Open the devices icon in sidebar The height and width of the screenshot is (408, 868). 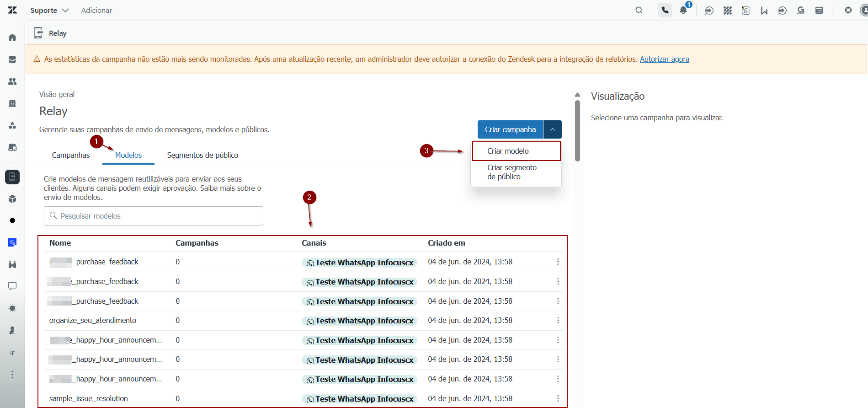(12, 147)
